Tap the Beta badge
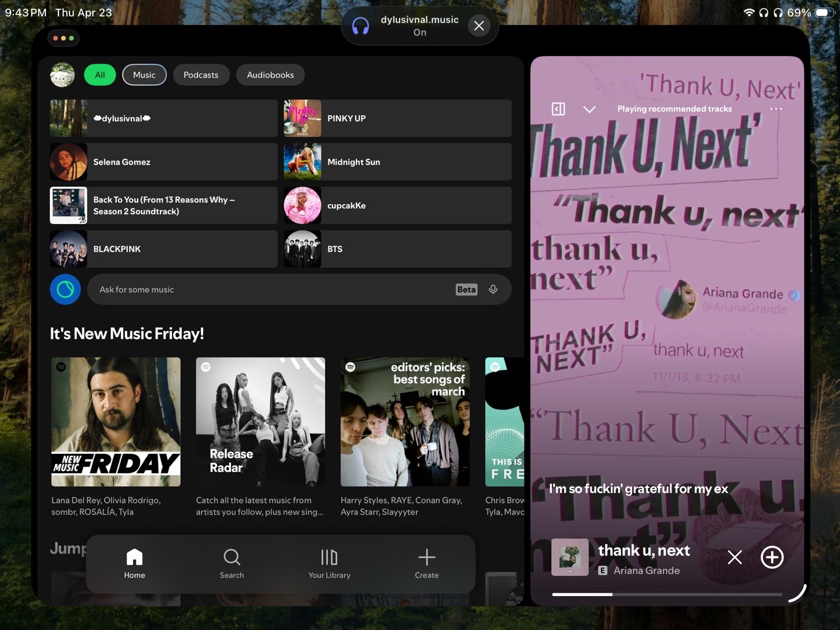Image resolution: width=840 pixels, height=630 pixels. (466, 289)
